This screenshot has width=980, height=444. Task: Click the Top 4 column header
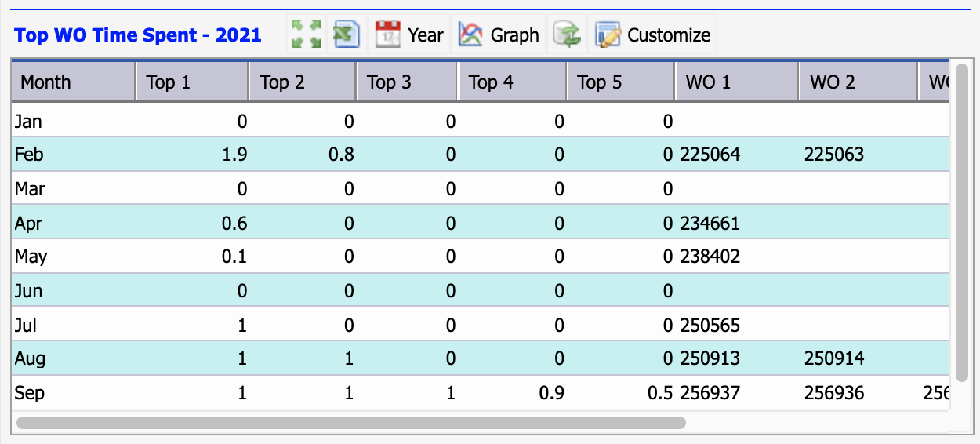coord(512,82)
